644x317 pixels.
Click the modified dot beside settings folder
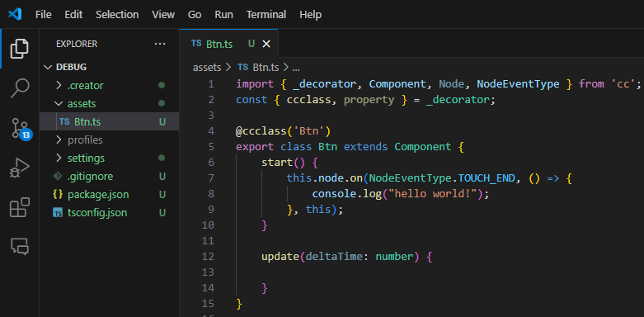coord(162,158)
